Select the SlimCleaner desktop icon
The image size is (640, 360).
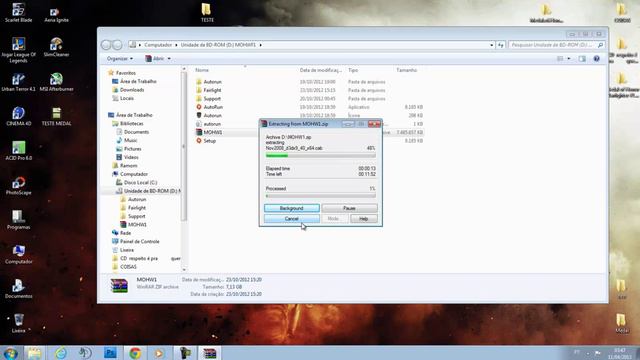(x=56, y=47)
